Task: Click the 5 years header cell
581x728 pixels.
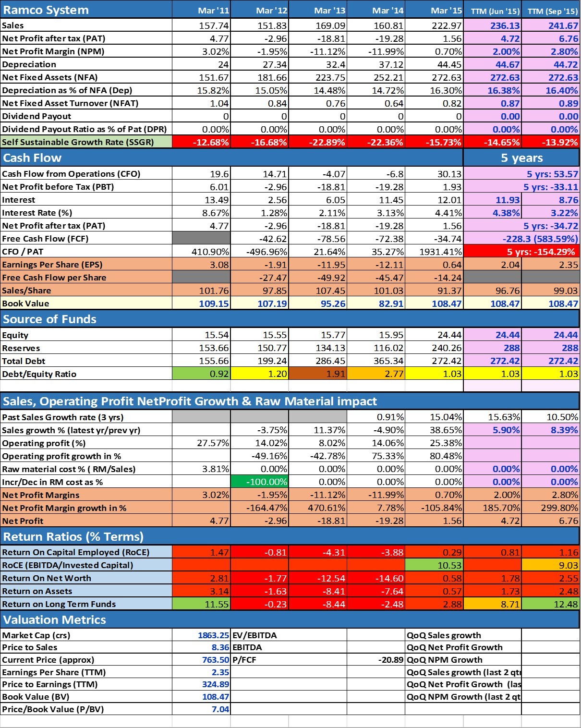Action: (x=521, y=158)
